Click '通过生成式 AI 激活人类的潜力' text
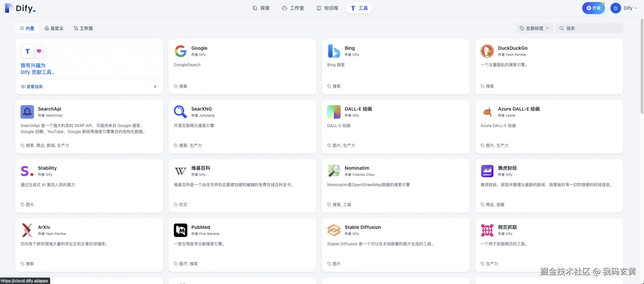 tap(48, 185)
